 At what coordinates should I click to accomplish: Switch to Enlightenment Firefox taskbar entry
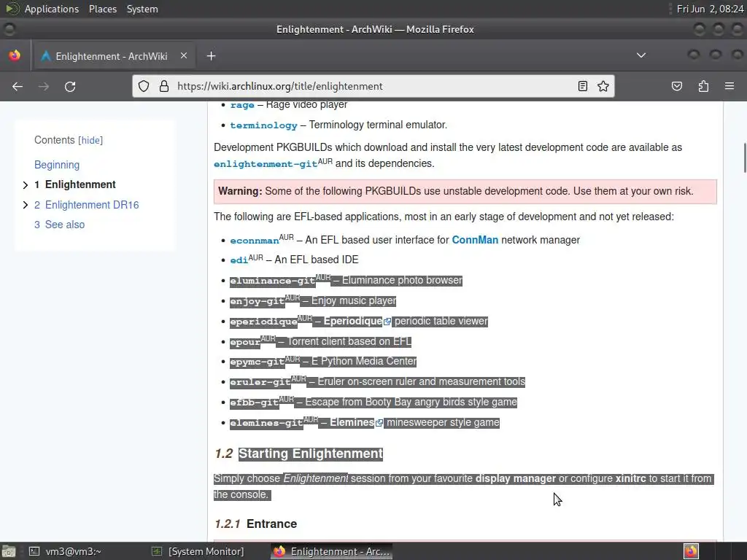pos(332,551)
